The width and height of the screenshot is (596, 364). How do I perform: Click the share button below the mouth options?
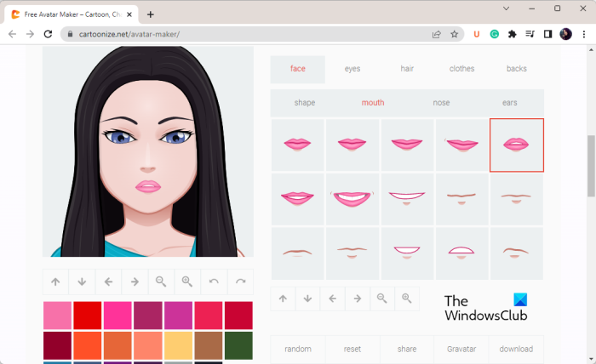click(407, 350)
